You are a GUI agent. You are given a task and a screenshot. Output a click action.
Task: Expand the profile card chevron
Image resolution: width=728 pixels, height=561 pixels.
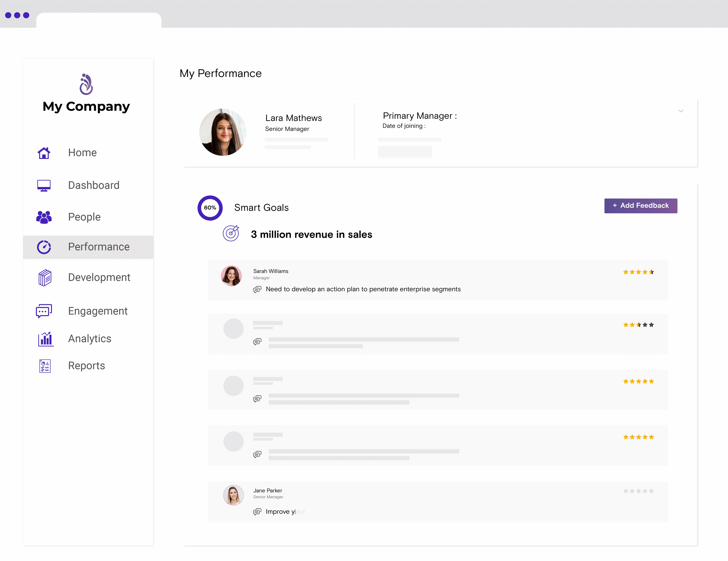(681, 111)
